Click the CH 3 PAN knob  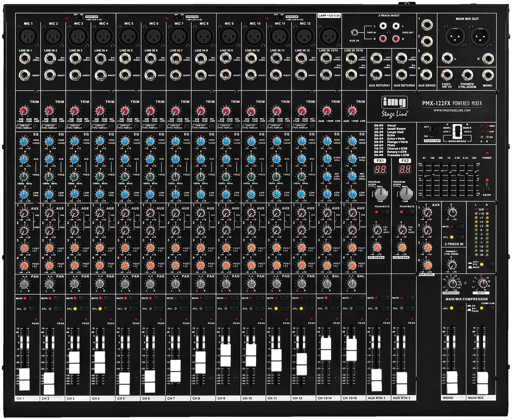[x=75, y=284]
